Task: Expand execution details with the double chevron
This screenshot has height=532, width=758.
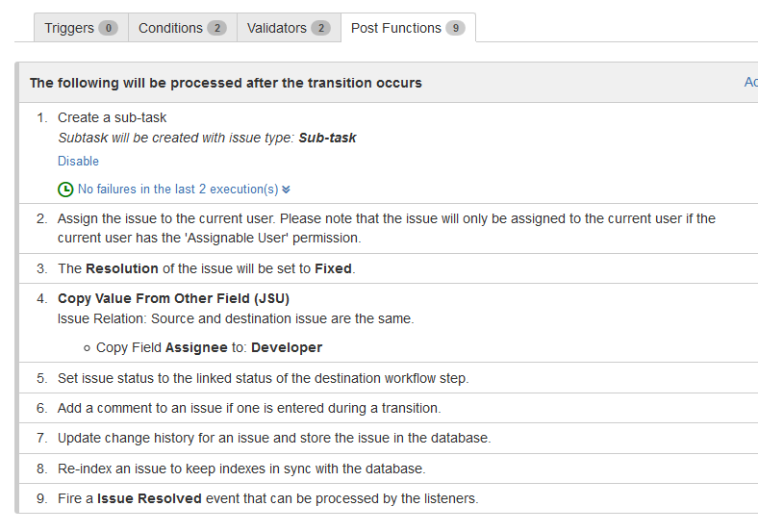Action: click(x=287, y=190)
